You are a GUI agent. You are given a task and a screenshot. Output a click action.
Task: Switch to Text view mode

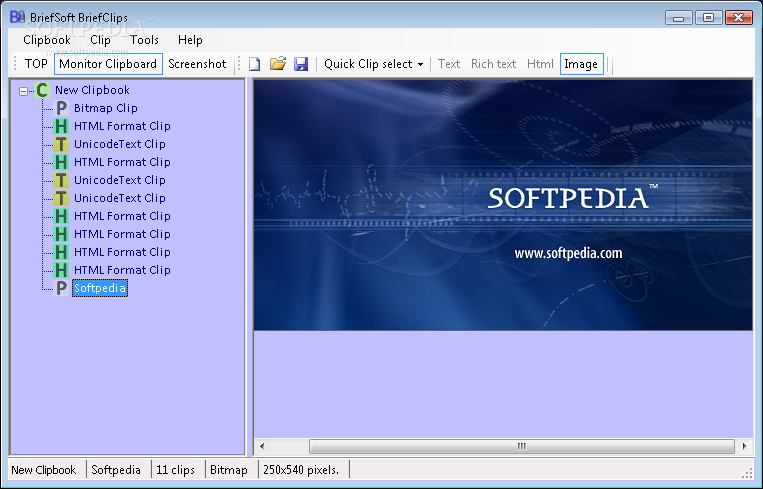449,64
